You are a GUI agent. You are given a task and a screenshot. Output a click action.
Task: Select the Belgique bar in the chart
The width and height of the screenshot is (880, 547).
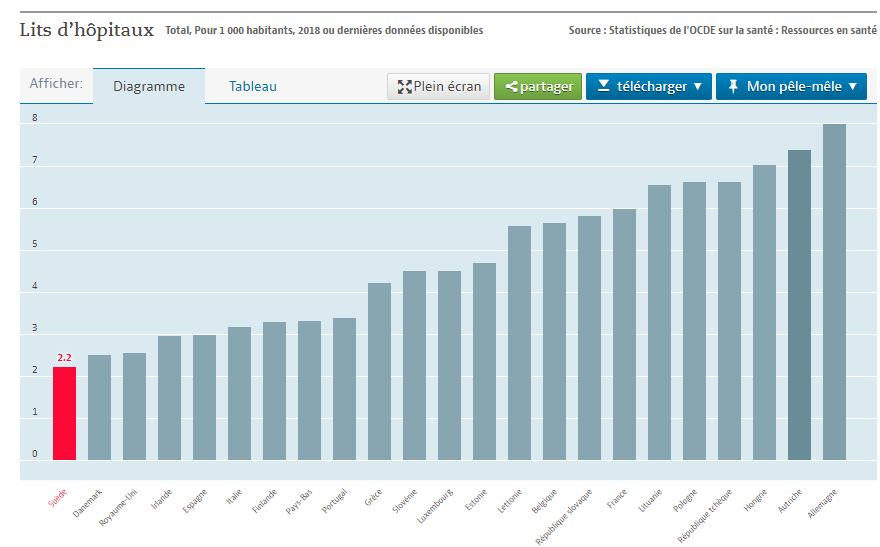(554, 342)
